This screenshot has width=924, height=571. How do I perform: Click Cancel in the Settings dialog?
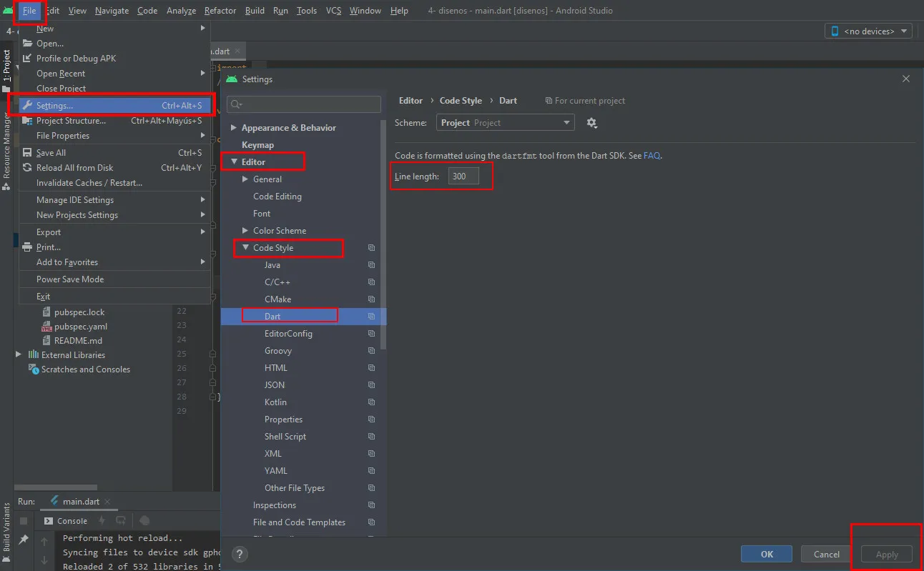pyautogui.click(x=827, y=554)
